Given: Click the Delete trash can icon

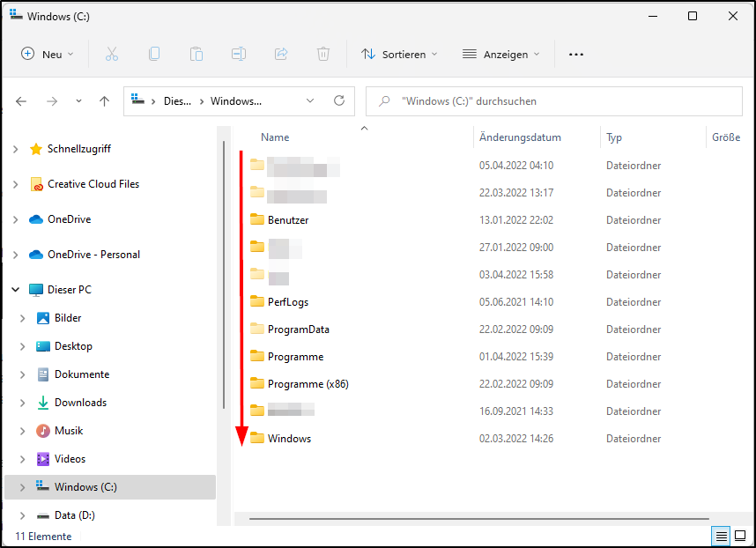Looking at the screenshot, I should coord(323,54).
